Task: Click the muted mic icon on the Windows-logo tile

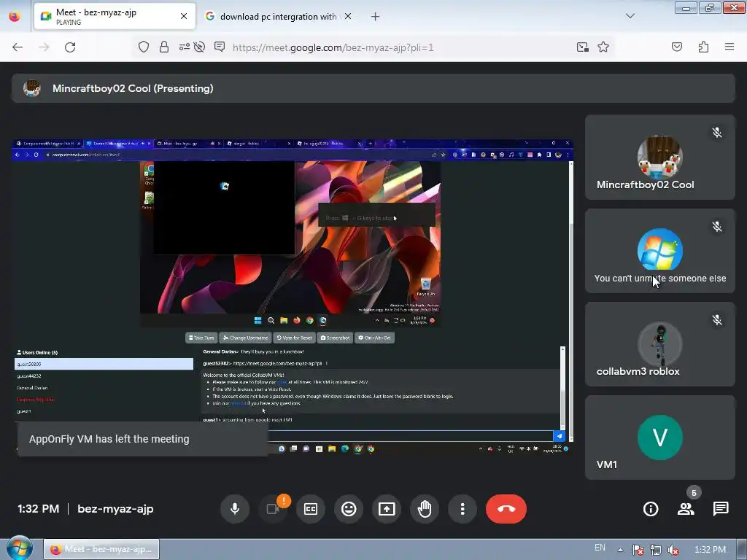Action: [717, 227]
